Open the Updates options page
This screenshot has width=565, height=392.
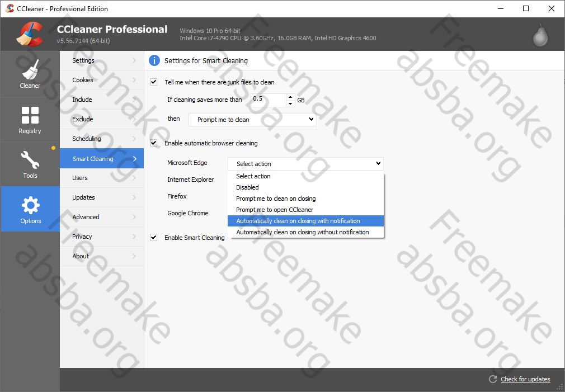tap(102, 197)
